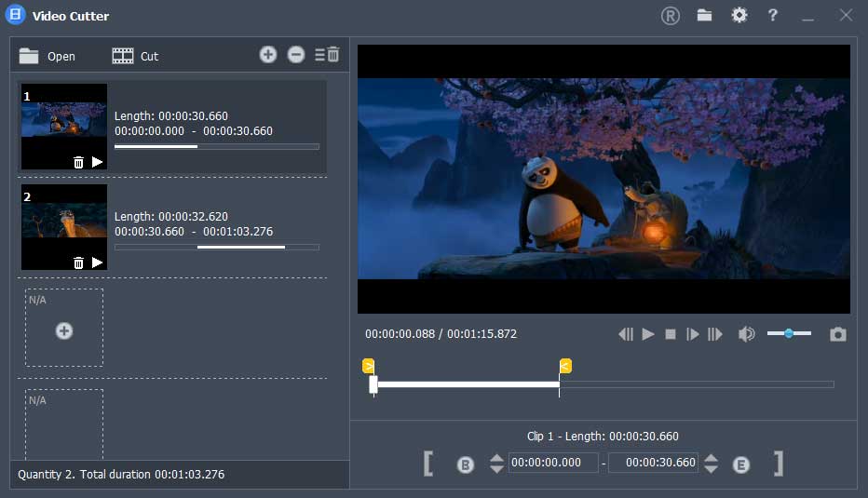Viewport: 868px width, 498px height.
Task: Click the yellow end marker on timeline
Action: (x=565, y=366)
